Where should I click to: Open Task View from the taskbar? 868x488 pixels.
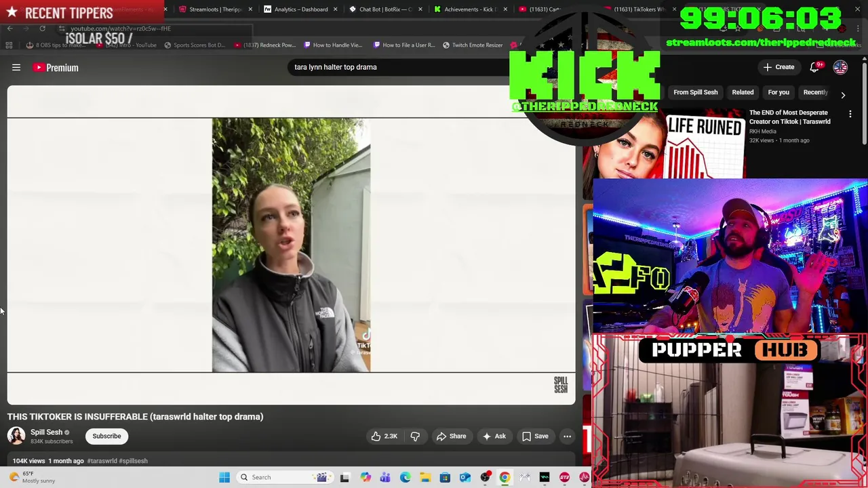(344, 477)
